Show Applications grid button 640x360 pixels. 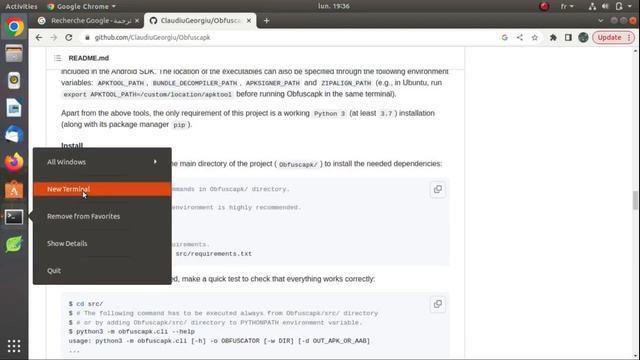click(x=14, y=346)
